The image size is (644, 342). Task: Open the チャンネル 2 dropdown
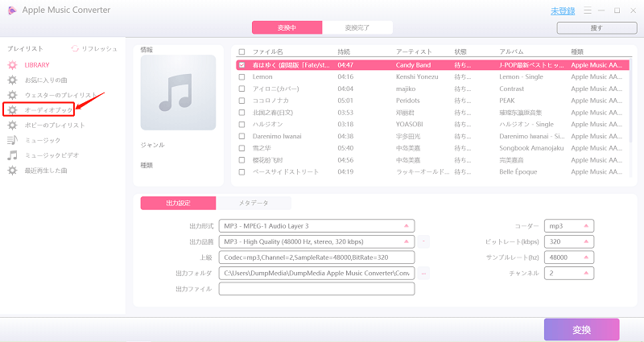pyautogui.click(x=569, y=273)
